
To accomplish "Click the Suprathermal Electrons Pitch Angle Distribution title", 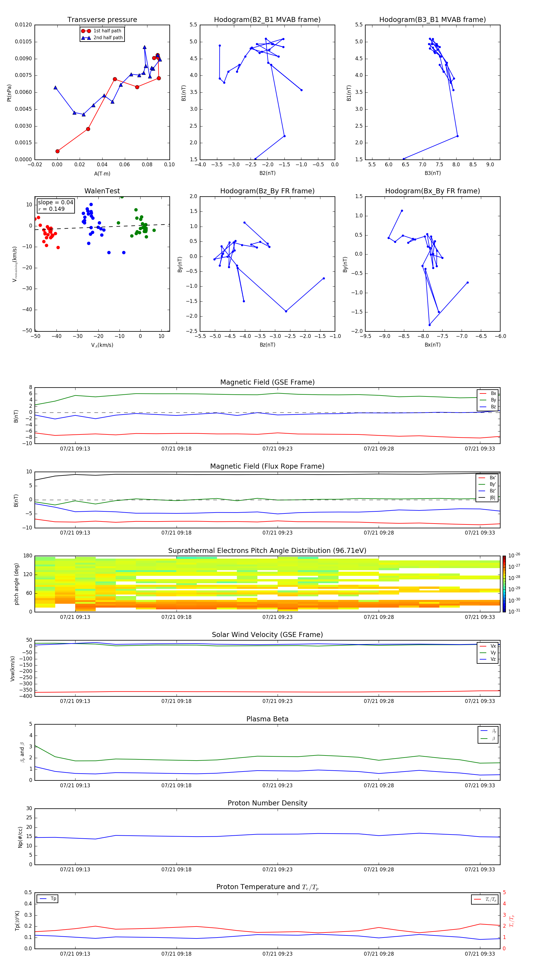I will [267, 551].
